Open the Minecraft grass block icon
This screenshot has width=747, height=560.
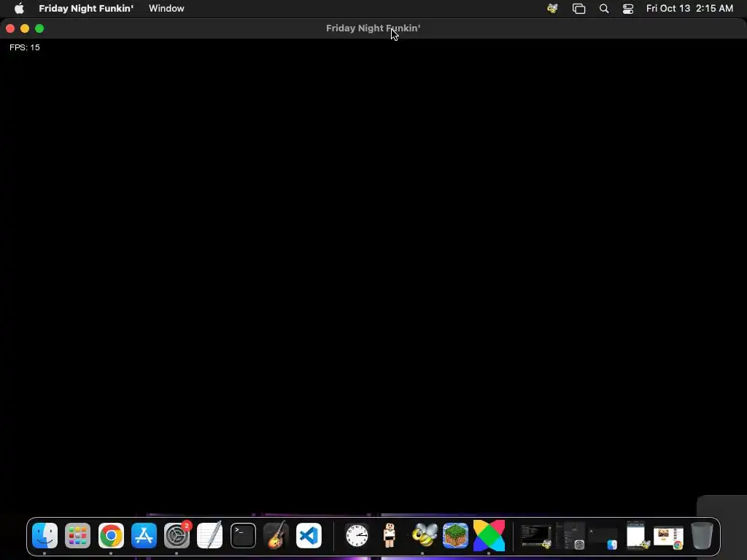(x=455, y=536)
